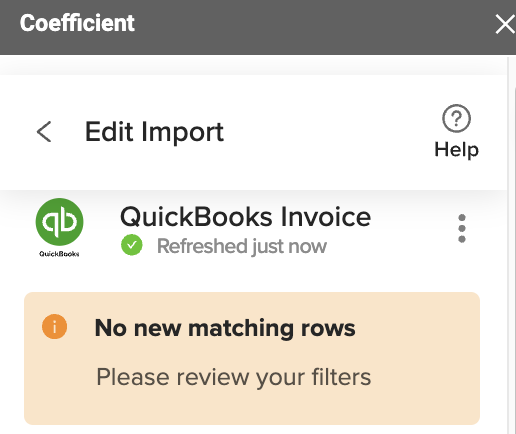
Task: Click the 'Please review your filters' message
Action: coord(234,377)
